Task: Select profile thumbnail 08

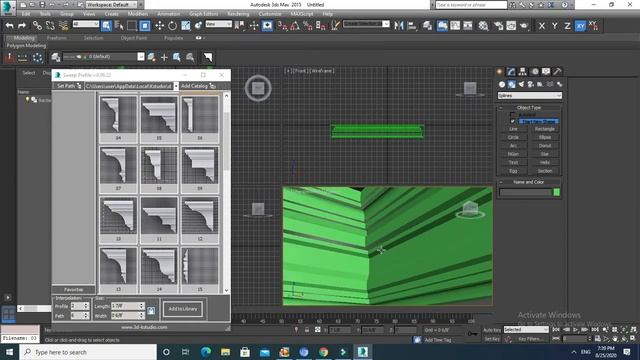Action: 159,169
